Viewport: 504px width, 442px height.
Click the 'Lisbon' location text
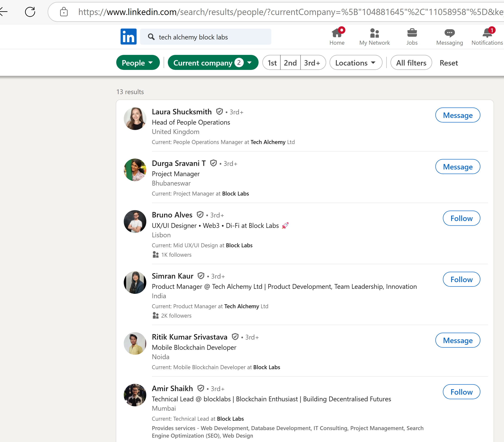[x=161, y=235]
